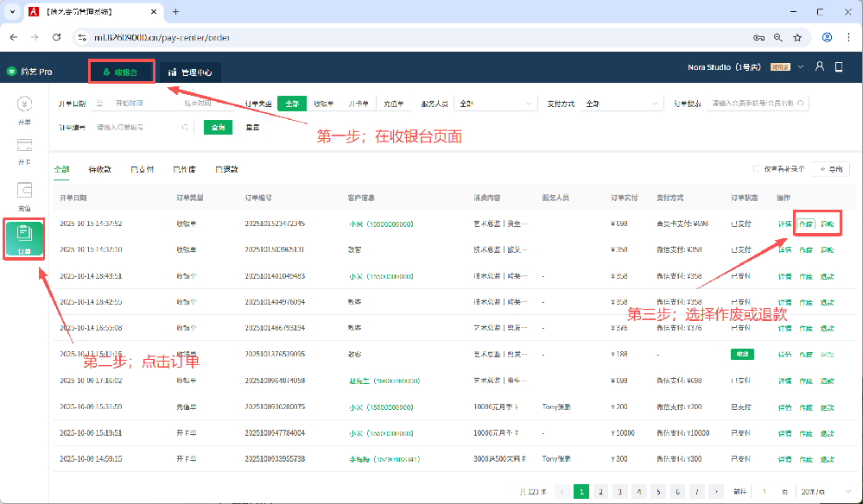Click search icon in member order search field
Image resolution: width=863 pixels, height=504 pixels.
point(800,104)
